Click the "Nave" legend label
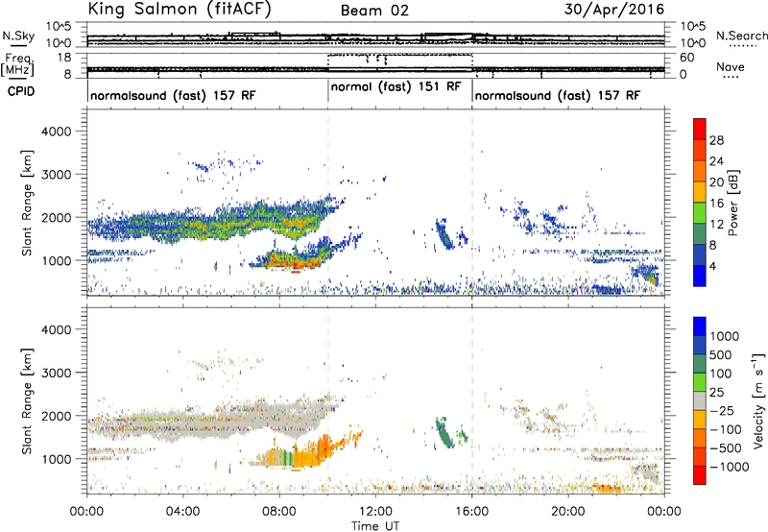 (731, 67)
